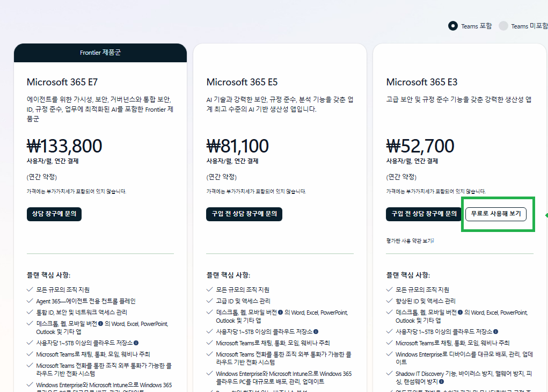This screenshot has width=548, height=392.
Task: Click '고급 ID 및 액세스 관리' in E5
Action: (243, 301)
